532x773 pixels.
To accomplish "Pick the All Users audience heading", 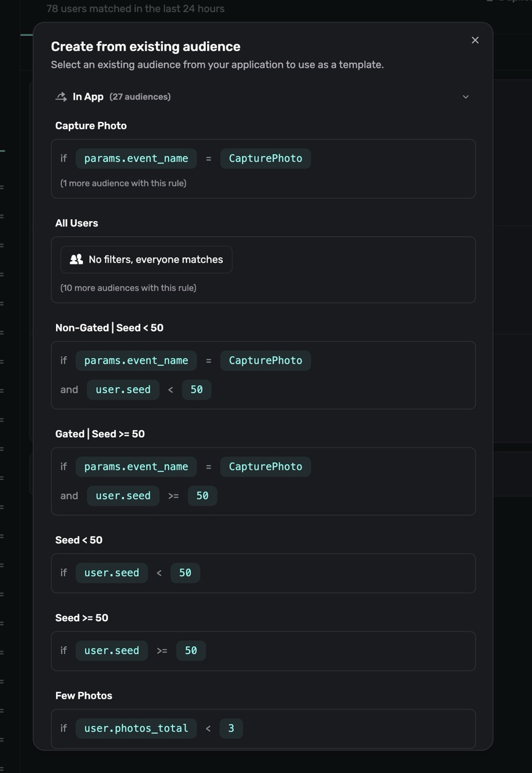I will (77, 223).
